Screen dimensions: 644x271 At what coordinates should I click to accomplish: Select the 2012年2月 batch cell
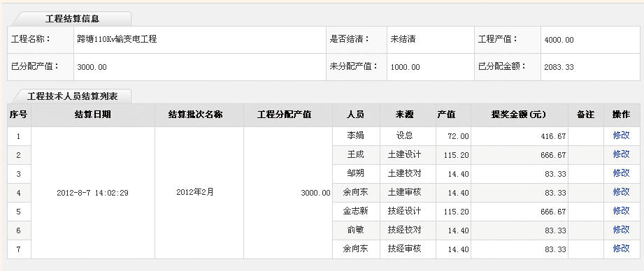pos(195,192)
